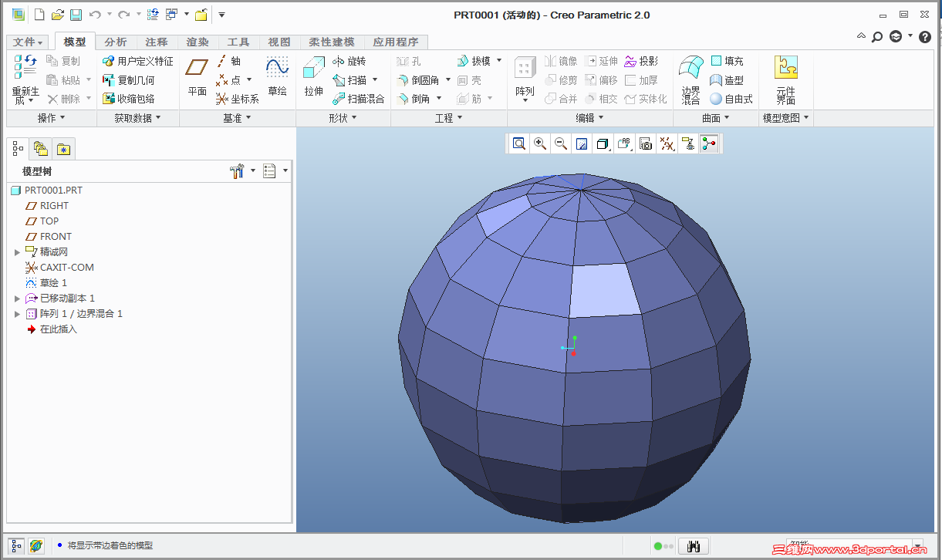Click the screenshot capture icon in graphics toolbar

(x=645, y=143)
